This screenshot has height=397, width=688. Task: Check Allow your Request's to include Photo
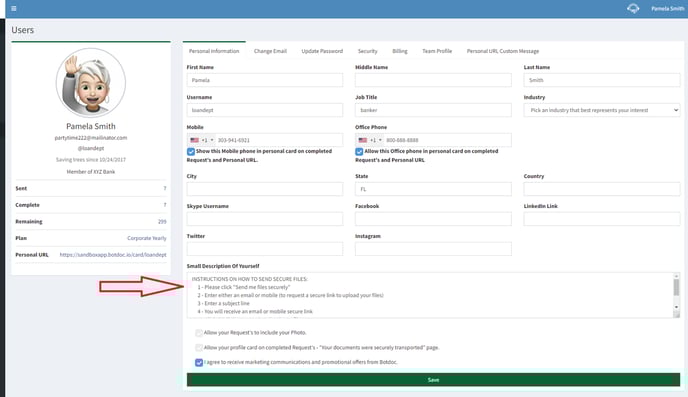199,333
